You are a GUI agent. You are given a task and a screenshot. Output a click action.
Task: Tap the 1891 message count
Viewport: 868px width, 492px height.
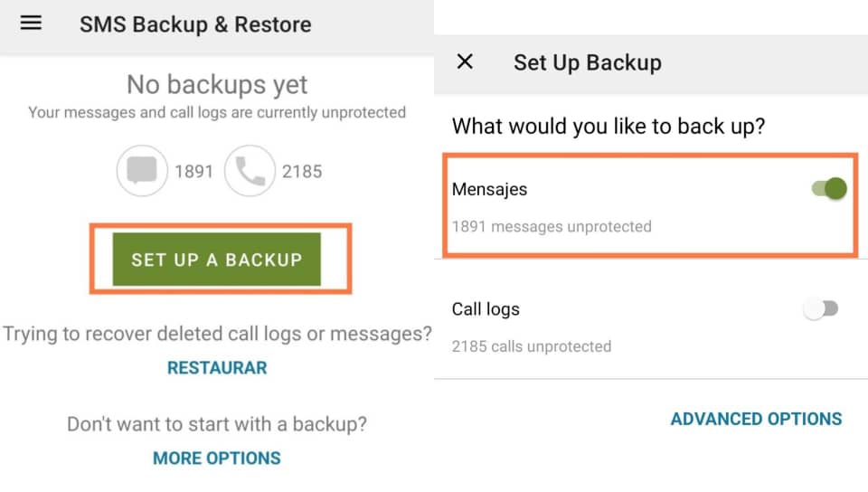point(193,172)
